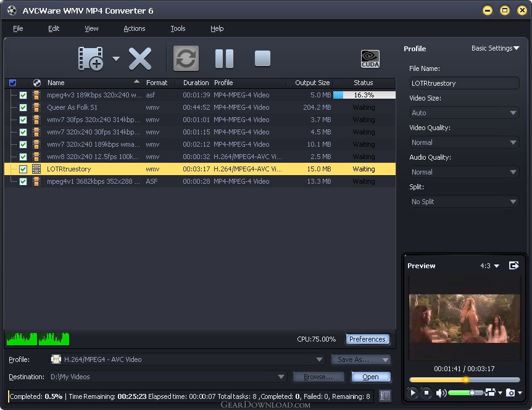The image size is (532, 410).
Task: Stop the preview playback
Action: [426, 393]
